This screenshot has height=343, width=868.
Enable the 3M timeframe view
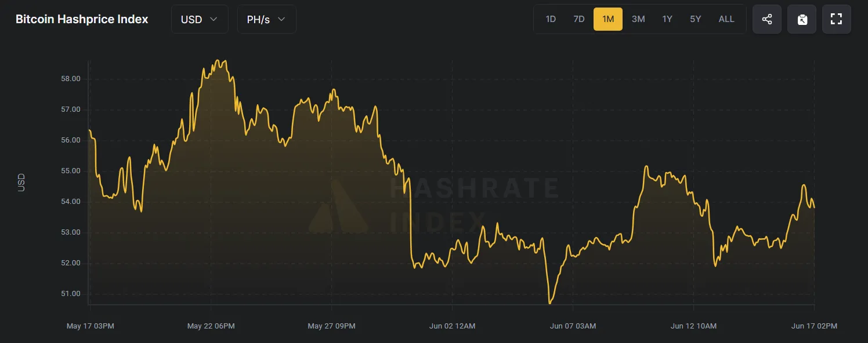pos(638,19)
